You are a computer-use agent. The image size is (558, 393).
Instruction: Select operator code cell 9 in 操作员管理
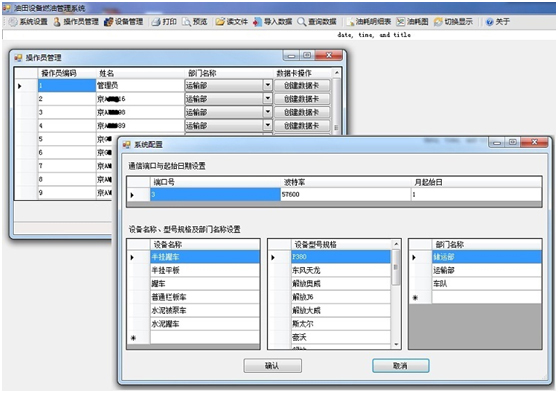(x=67, y=193)
